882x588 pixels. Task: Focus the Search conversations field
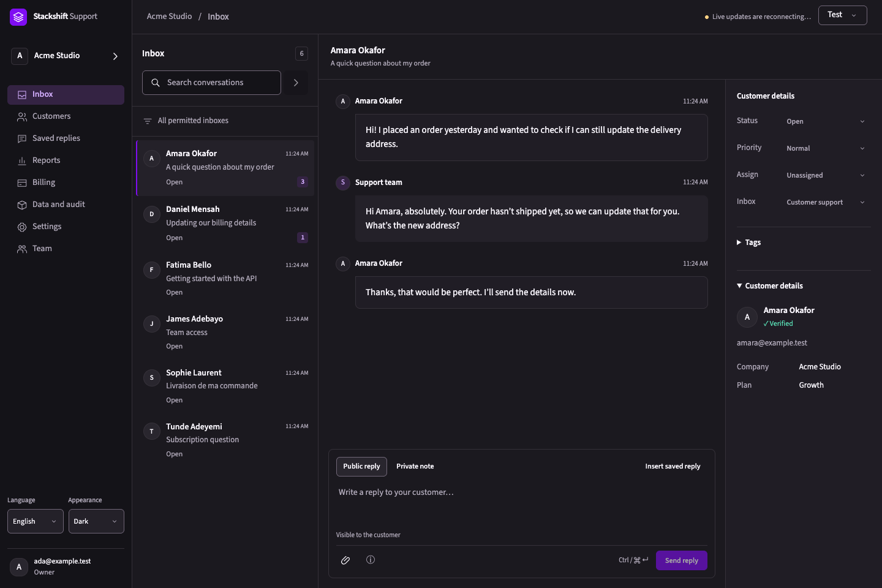click(x=211, y=83)
